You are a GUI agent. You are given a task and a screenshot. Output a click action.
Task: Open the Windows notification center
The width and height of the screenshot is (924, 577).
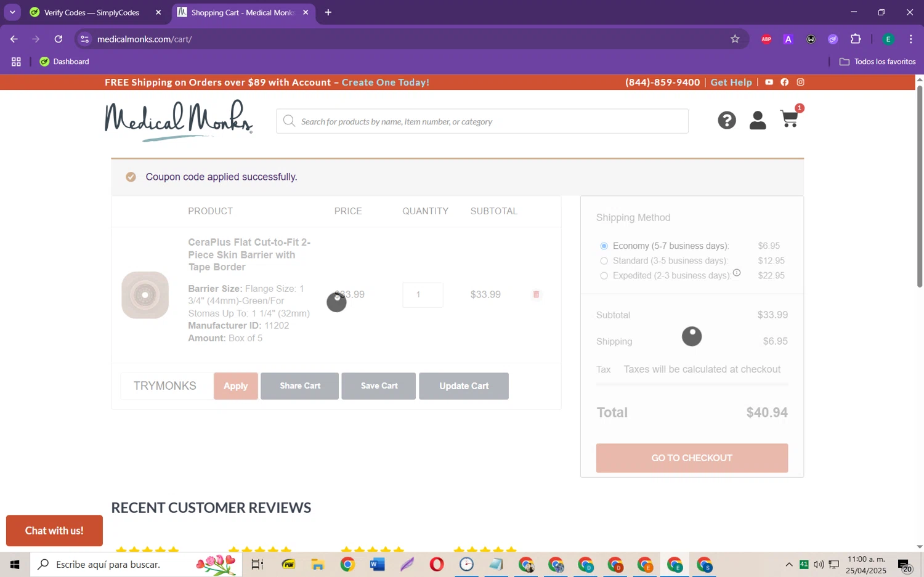[904, 565]
